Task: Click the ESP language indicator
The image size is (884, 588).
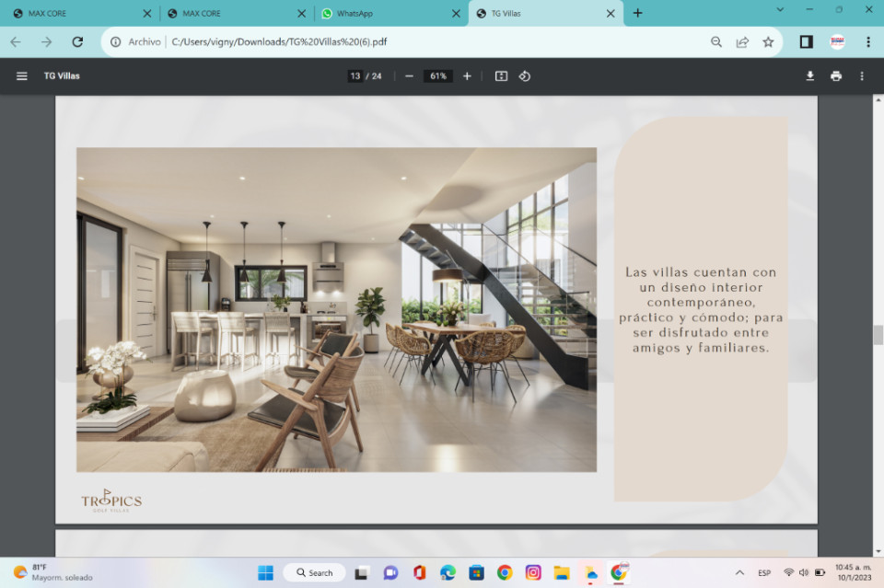Action: coord(764,572)
